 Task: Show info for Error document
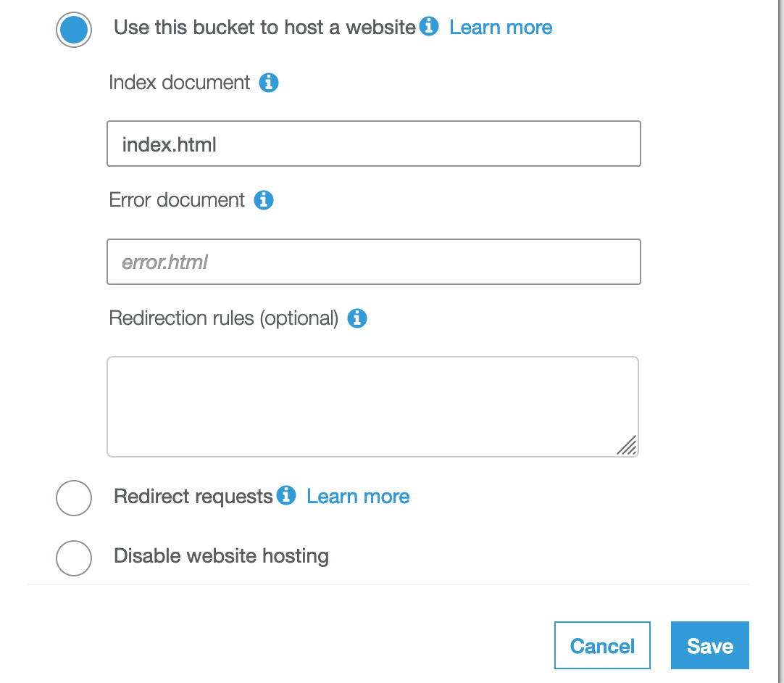pyautogui.click(x=264, y=200)
